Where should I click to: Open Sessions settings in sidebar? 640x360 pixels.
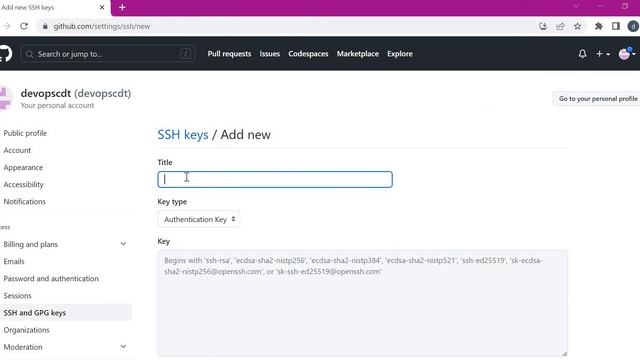(x=17, y=296)
